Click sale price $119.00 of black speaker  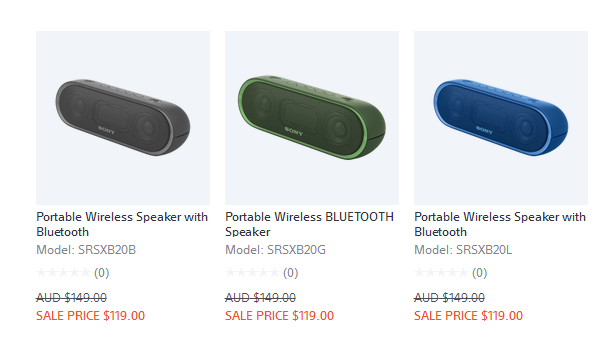click(x=90, y=316)
